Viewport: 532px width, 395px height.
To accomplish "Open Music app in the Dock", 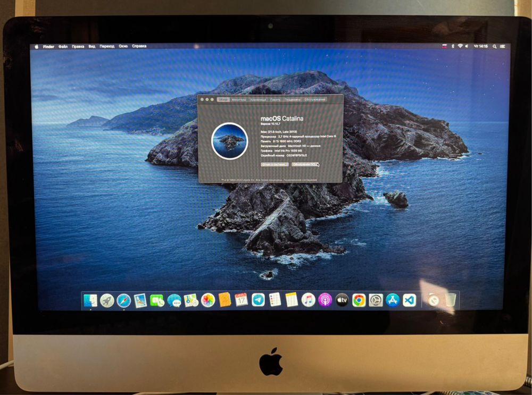I will tap(308, 300).
